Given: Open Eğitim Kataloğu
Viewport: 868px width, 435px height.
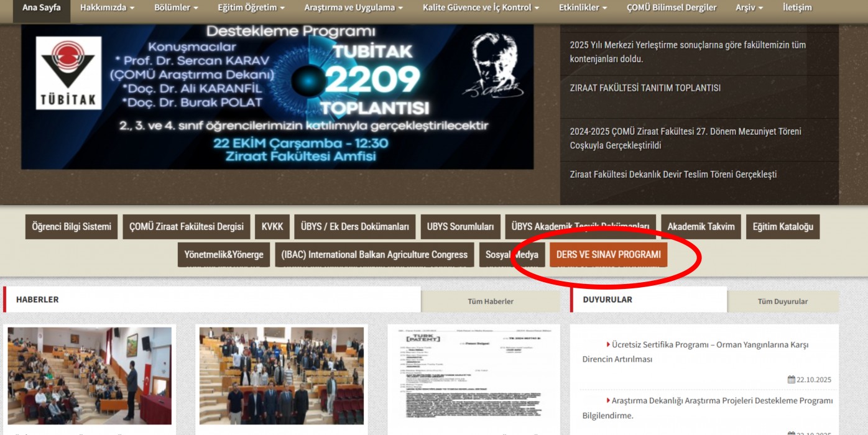Looking at the screenshot, I should 783,227.
